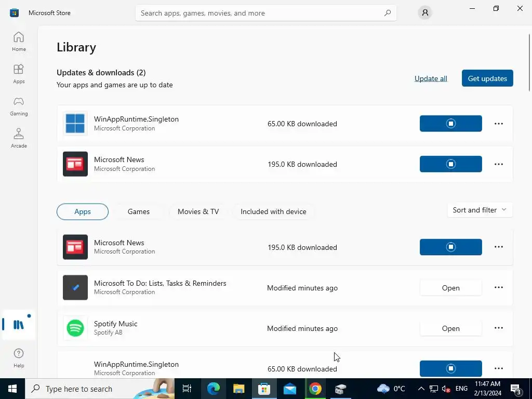The image size is (532, 399).
Task: Click the muted volume tray icon
Action: (x=446, y=389)
